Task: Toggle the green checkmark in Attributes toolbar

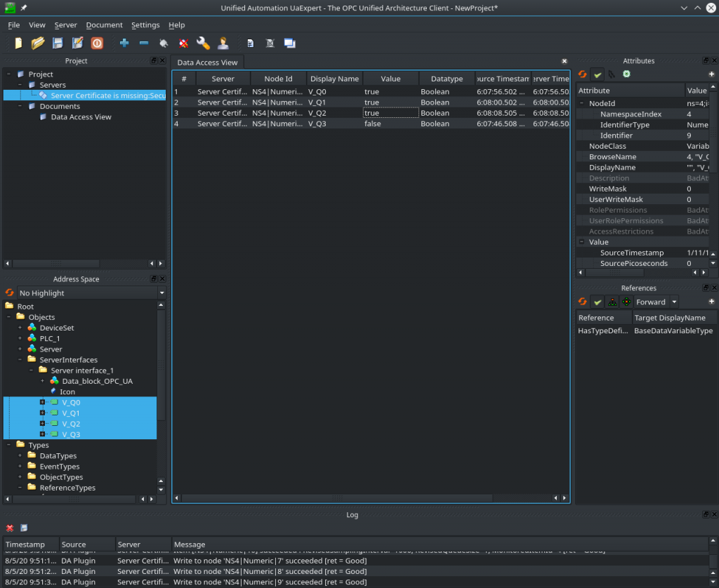Action: click(x=597, y=74)
